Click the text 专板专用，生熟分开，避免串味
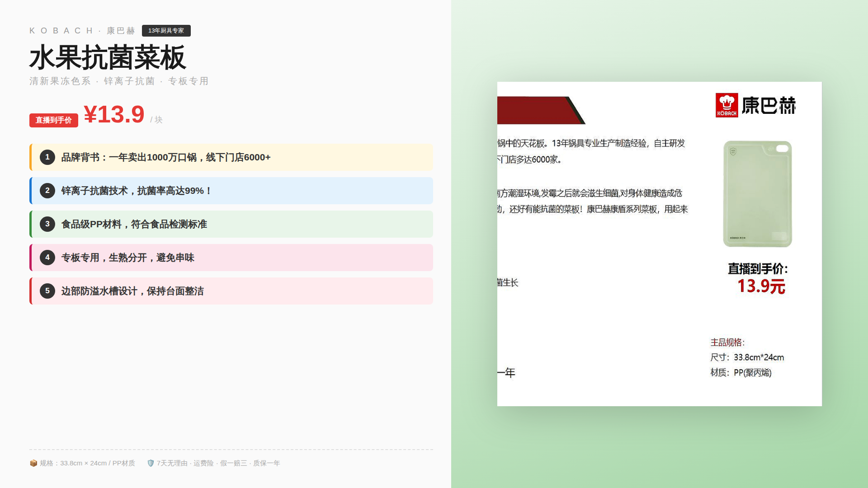 coord(128,258)
